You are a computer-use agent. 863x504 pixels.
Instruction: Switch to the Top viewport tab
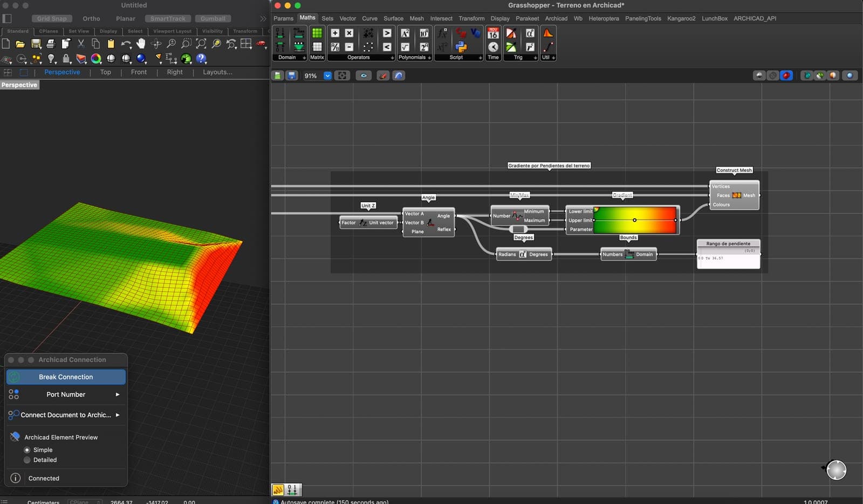click(x=105, y=72)
